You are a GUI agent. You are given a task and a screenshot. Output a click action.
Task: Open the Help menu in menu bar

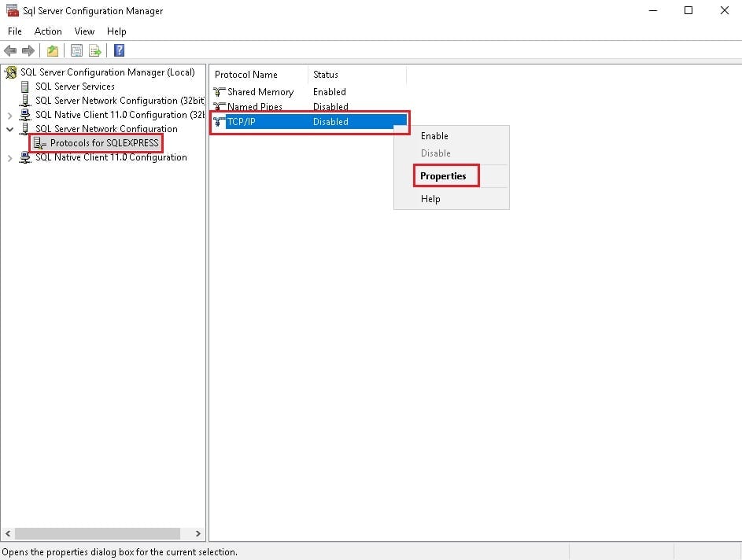(116, 31)
